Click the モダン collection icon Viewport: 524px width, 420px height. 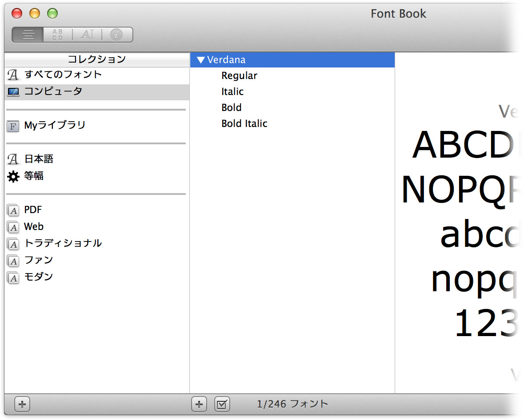[13, 277]
